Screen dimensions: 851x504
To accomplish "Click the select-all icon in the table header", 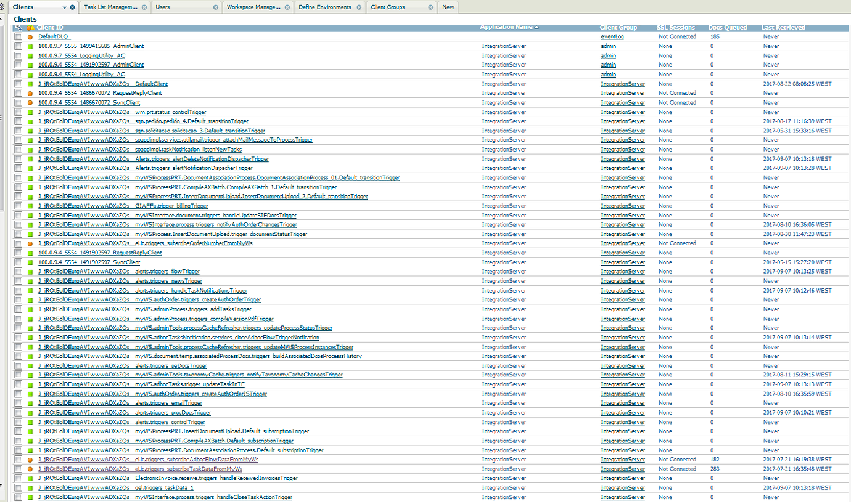I will pyautogui.click(x=18, y=28).
